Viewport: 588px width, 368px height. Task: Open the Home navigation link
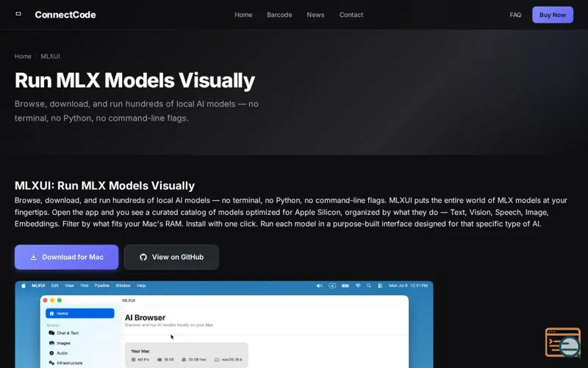click(x=243, y=15)
